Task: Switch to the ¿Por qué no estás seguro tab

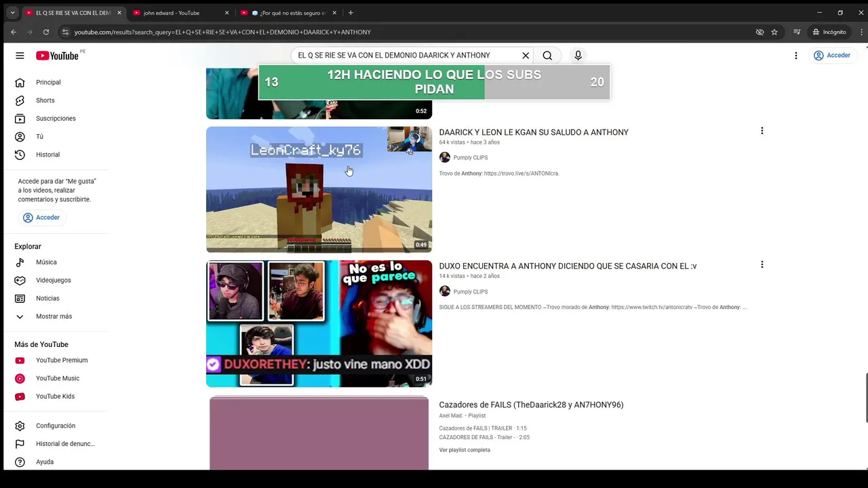Action: 288,13
